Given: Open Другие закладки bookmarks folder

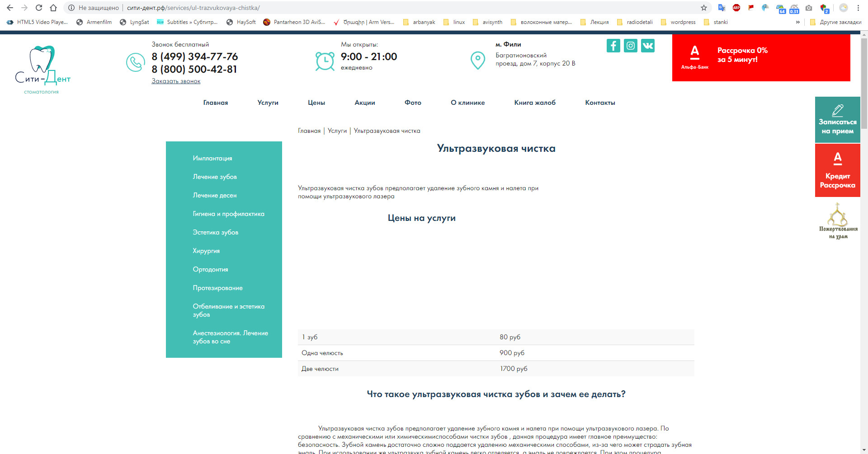Looking at the screenshot, I should click(x=836, y=22).
